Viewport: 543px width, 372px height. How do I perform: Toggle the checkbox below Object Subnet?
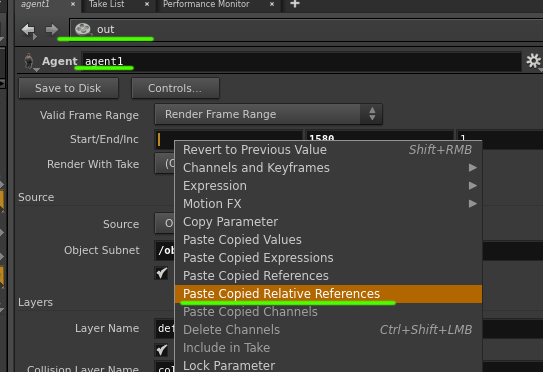click(x=161, y=273)
